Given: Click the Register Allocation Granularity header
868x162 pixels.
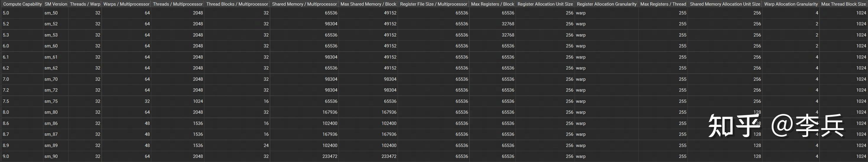Looking at the screenshot, I should click(607, 4).
